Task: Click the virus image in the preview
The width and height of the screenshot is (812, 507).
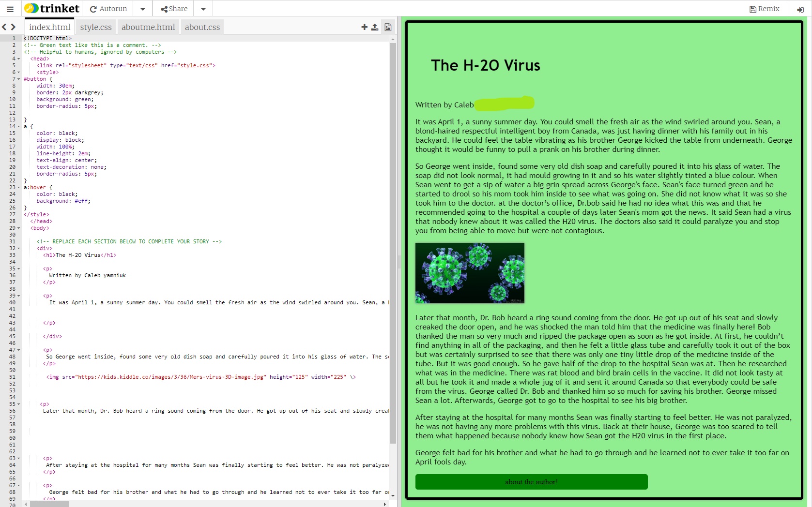Action: (x=469, y=273)
